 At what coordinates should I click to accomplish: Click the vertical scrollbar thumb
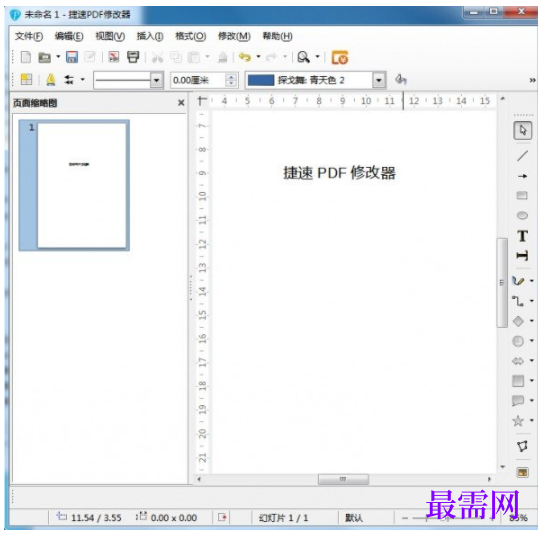pos(502,282)
